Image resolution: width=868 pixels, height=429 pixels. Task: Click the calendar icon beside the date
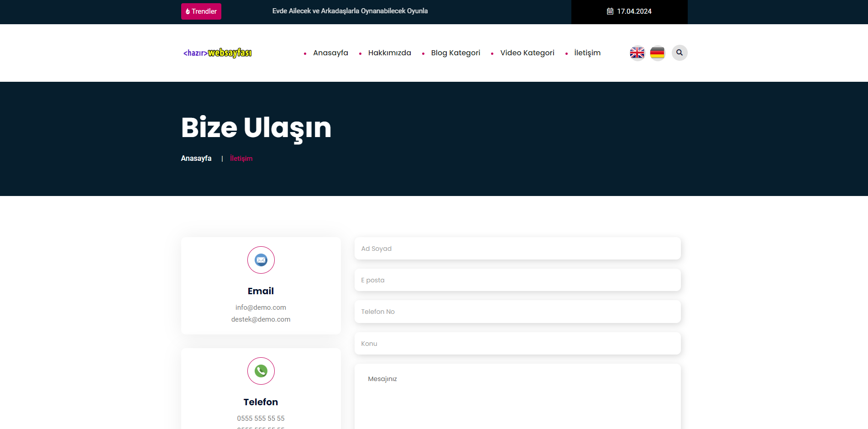tap(610, 11)
